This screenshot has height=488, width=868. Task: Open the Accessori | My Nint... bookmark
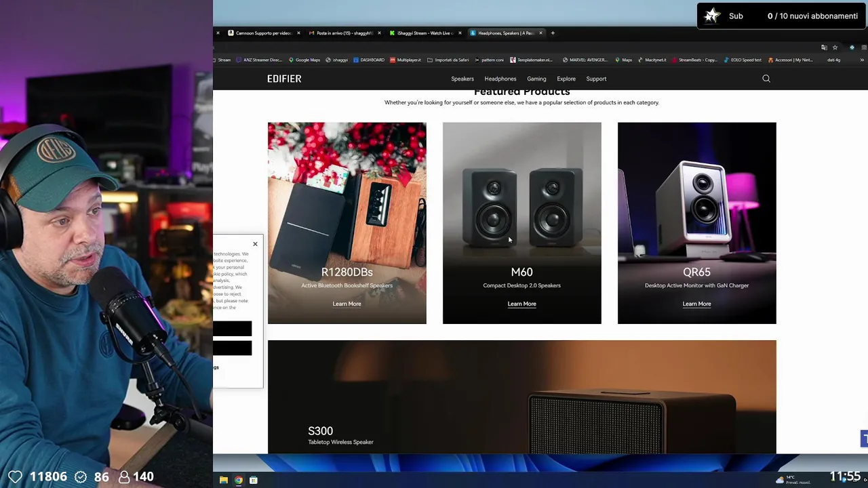(x=791, y=60)
